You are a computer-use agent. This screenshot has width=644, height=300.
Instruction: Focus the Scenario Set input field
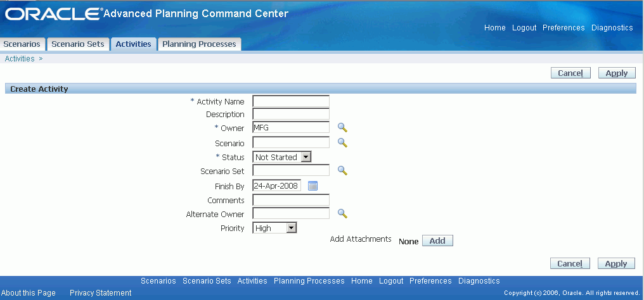pos(291,170)
